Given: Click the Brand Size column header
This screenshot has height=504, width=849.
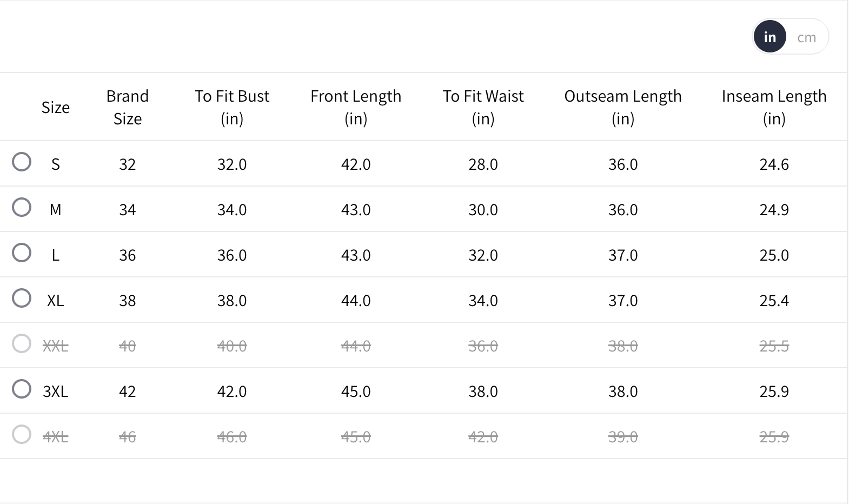Looking at the screenshot, I should 128,107.
